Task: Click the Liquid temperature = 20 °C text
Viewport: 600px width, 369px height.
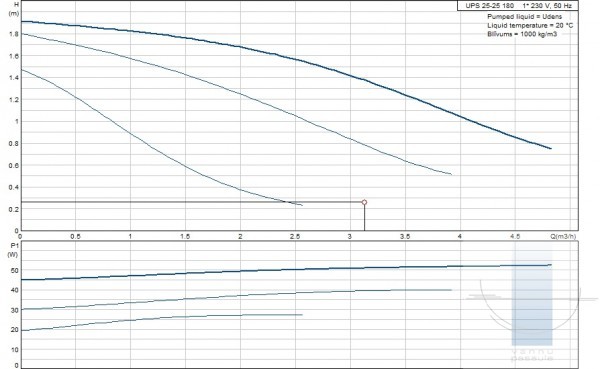Action: pyautogui.click(x=530, y=25)
